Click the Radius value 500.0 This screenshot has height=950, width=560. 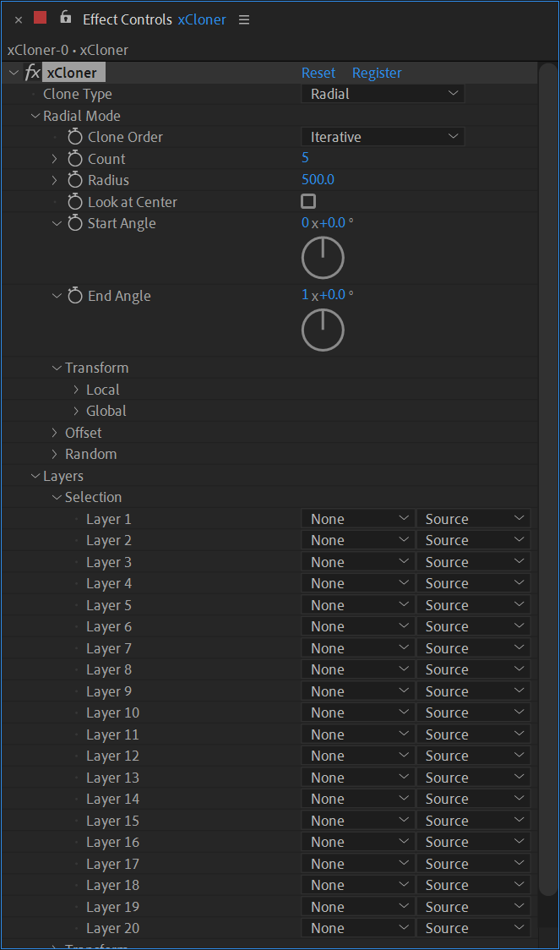point(318,179)
